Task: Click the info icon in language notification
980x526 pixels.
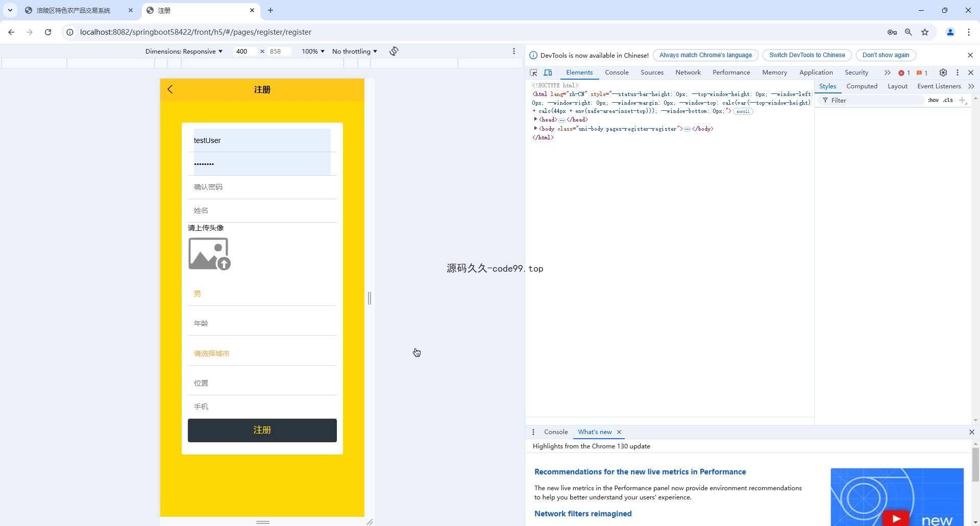Action: pyautogui.click(x=533, y=55)
